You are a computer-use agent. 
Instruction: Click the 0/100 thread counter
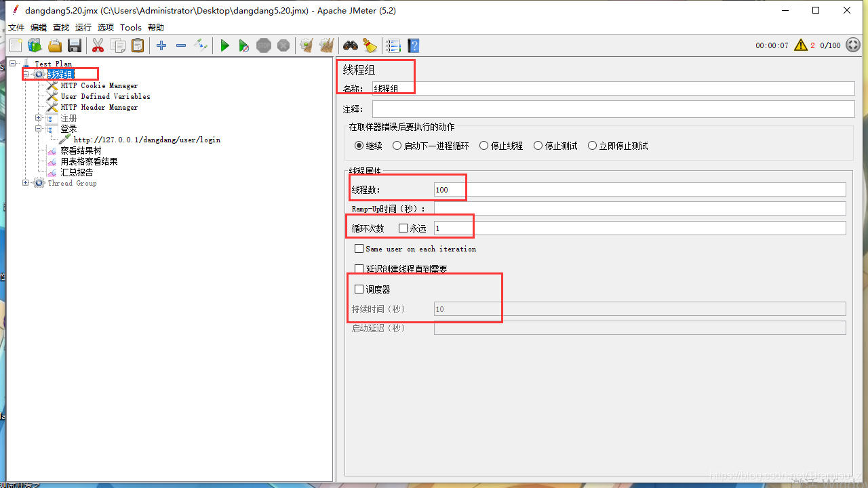tap(830, 45)
